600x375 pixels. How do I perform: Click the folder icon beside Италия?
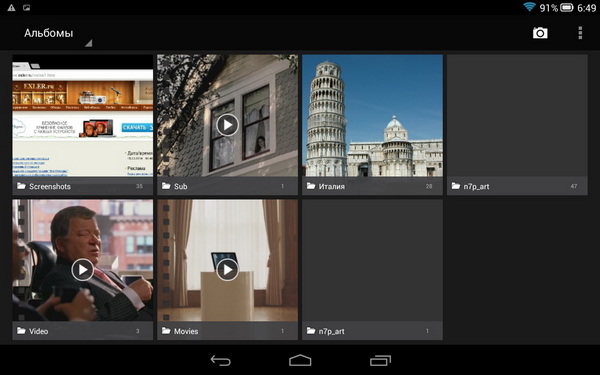[x=311, y=186]
